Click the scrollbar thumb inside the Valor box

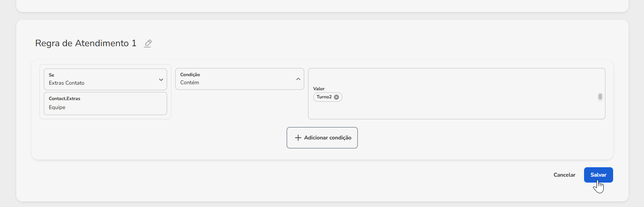600,97
